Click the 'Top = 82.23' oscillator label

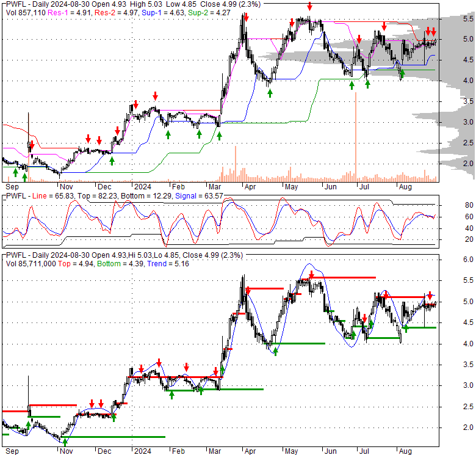point(97,196)
